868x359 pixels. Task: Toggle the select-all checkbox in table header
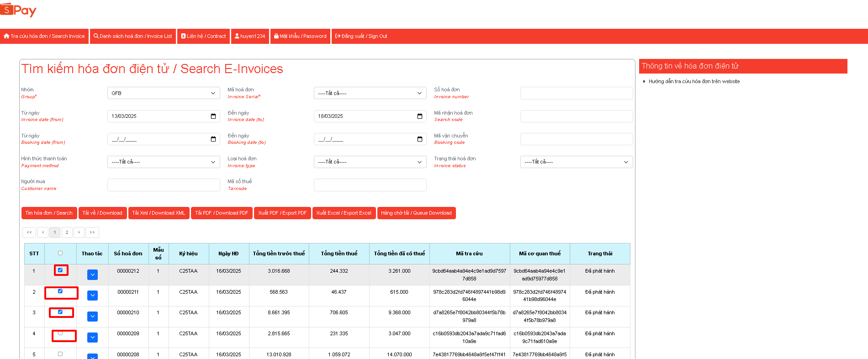60,253
